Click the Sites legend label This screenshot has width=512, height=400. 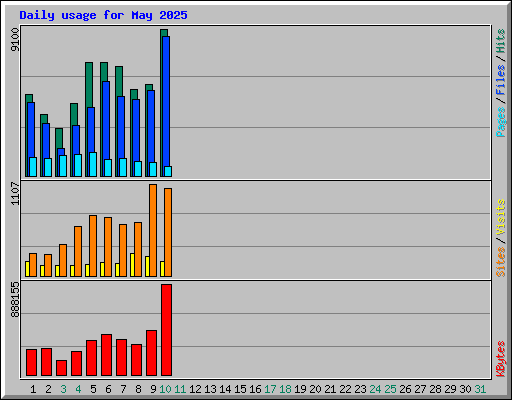[501, 262]
